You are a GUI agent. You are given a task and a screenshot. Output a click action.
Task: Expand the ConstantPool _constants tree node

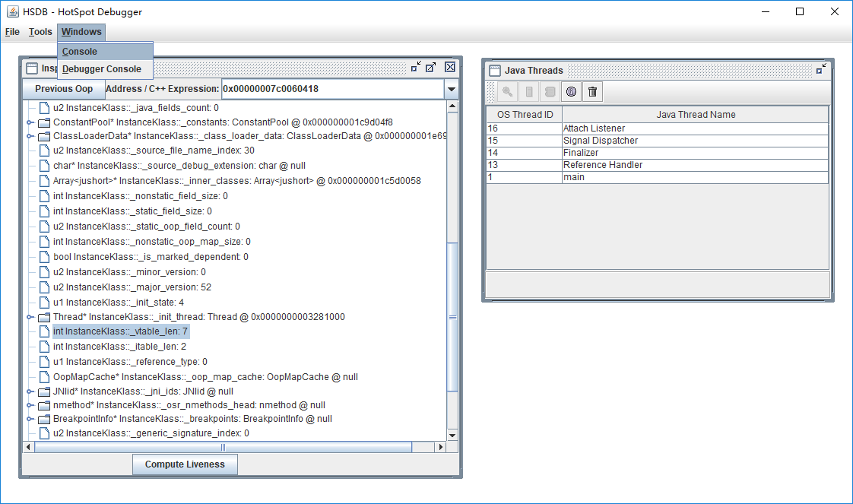coord(30,122)
